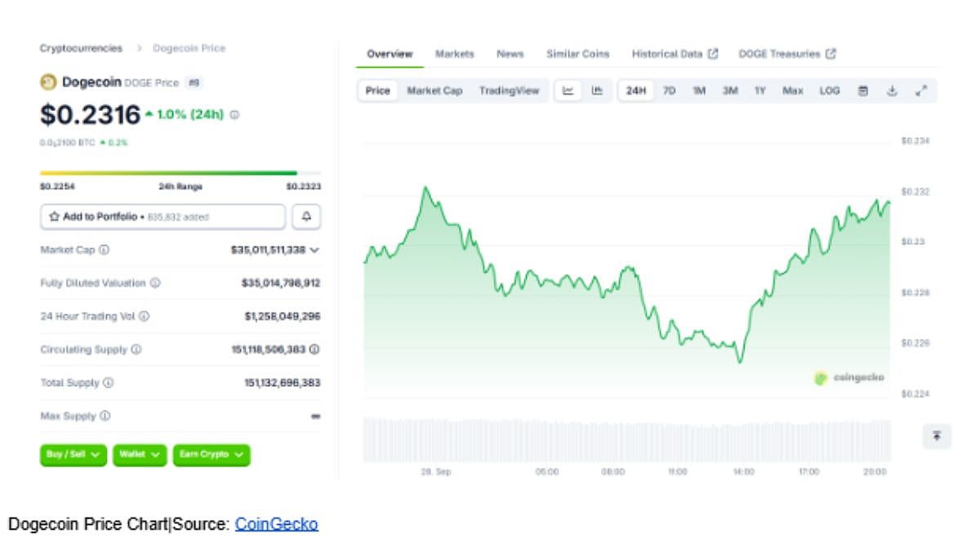Click the 24h Range price bar
The image size is (980, 551).
[x=180, y=173]
